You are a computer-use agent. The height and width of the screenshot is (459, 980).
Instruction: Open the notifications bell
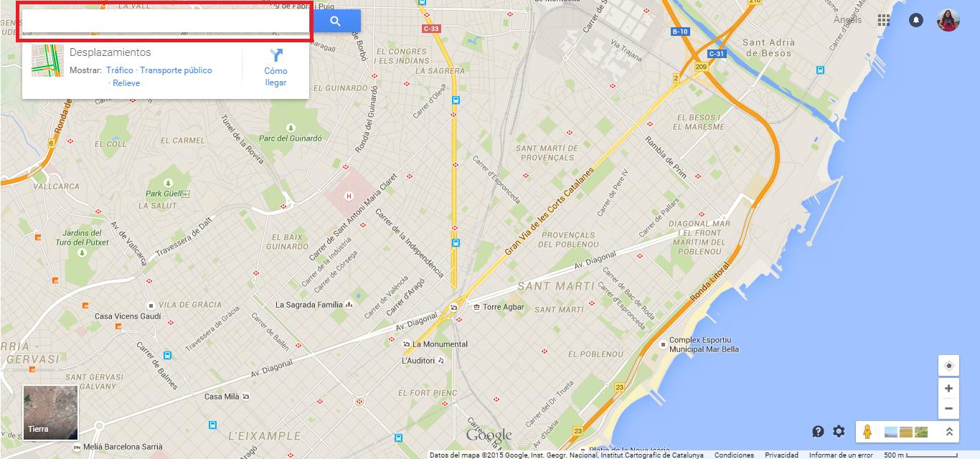click(916, 20)
